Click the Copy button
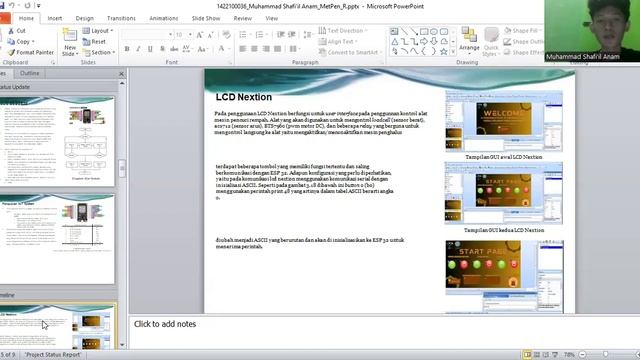The image size is (640, 360). (x=21, y=42)
